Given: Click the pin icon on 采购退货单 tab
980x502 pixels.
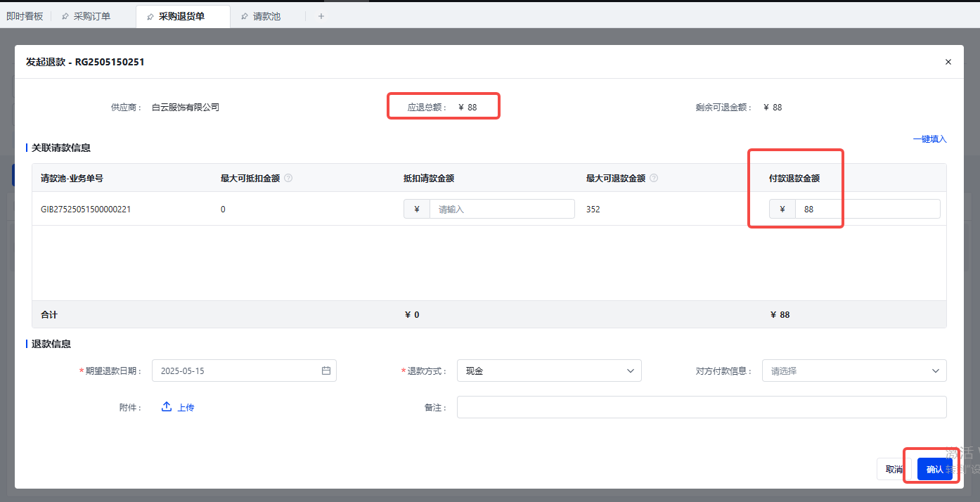Looking at the screenshot, I should click(150, 16).
